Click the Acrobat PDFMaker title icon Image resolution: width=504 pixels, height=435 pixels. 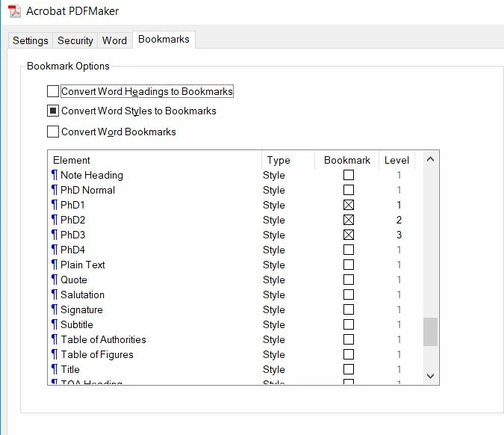(x=14, y=11)
